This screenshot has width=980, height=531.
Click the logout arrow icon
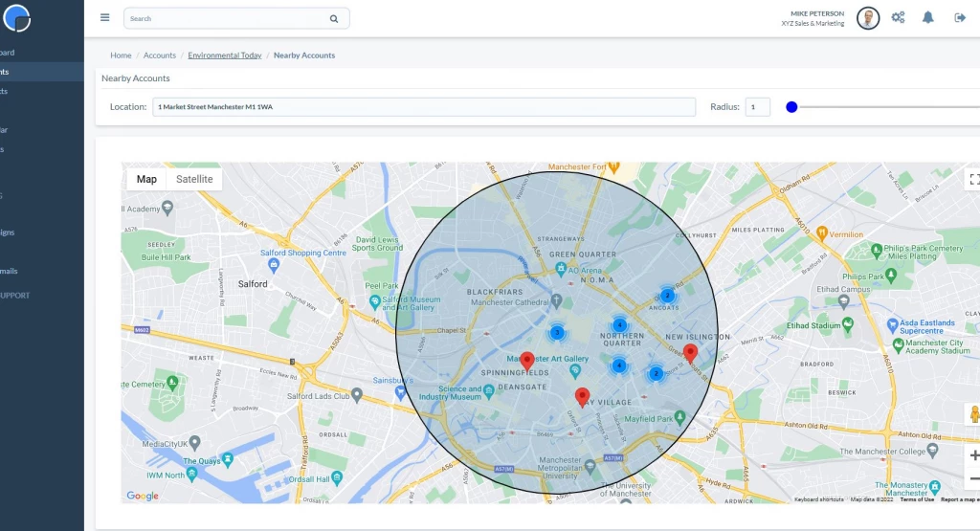960,17
